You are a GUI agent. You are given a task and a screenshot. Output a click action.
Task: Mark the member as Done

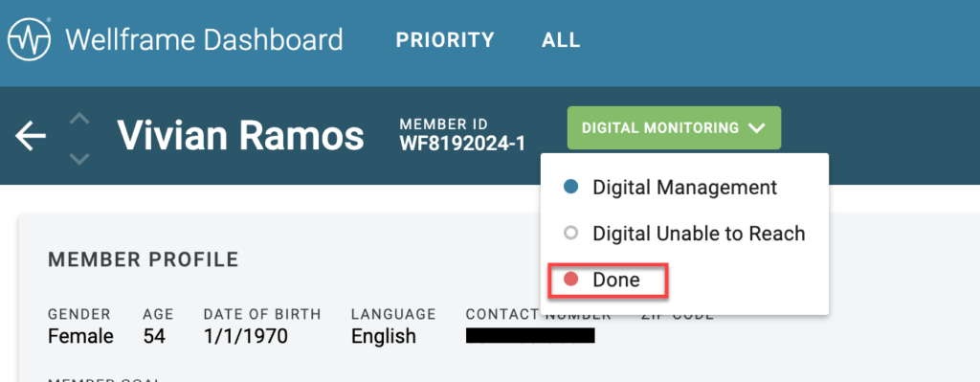coord(608,280)
